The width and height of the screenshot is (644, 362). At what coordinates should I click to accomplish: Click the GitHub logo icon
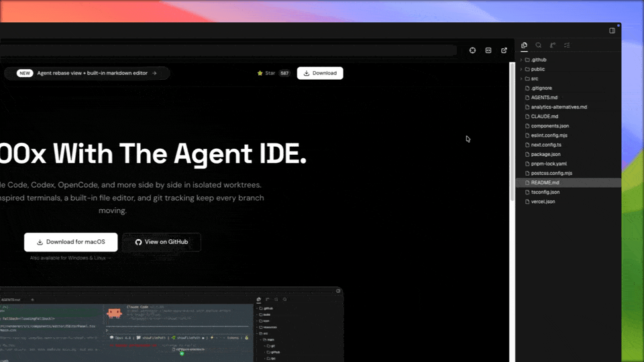coord(138,242)
